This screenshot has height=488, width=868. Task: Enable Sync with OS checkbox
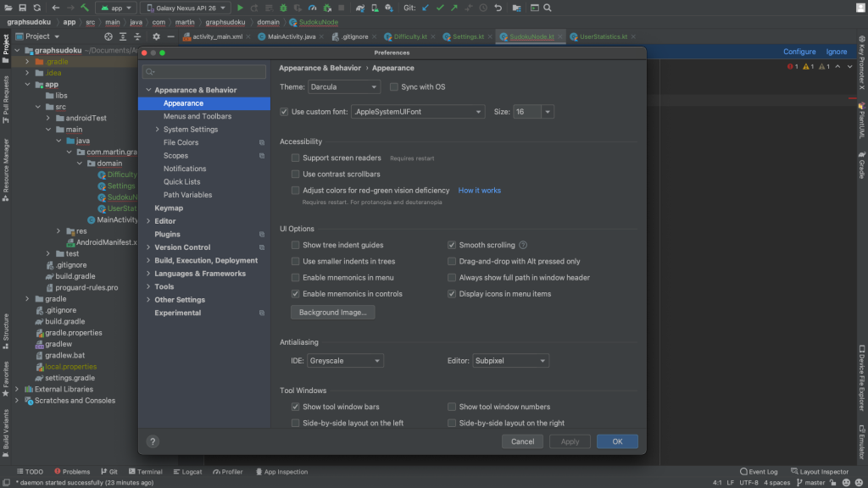click(x=394, y=87)
